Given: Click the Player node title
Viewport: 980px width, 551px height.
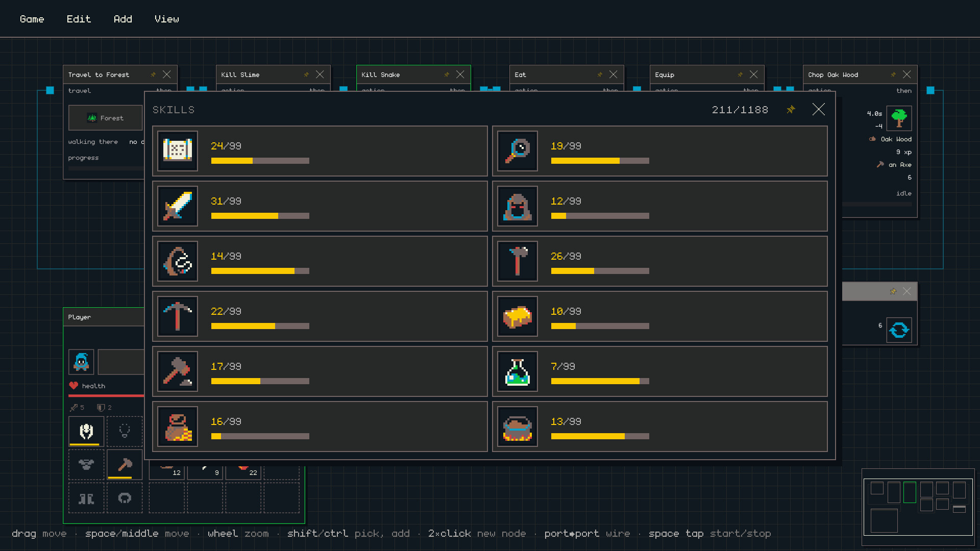Looking at the screenshot, I should tap(80, 317).
